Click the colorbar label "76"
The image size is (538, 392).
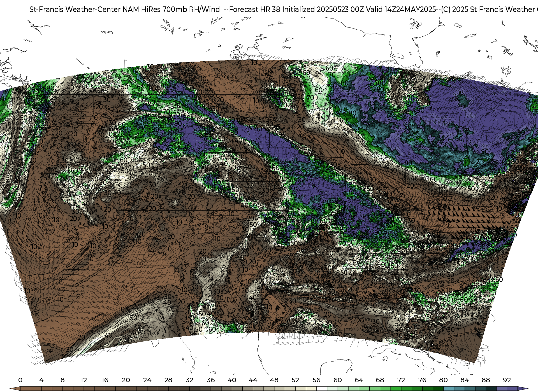pos(422,380)
